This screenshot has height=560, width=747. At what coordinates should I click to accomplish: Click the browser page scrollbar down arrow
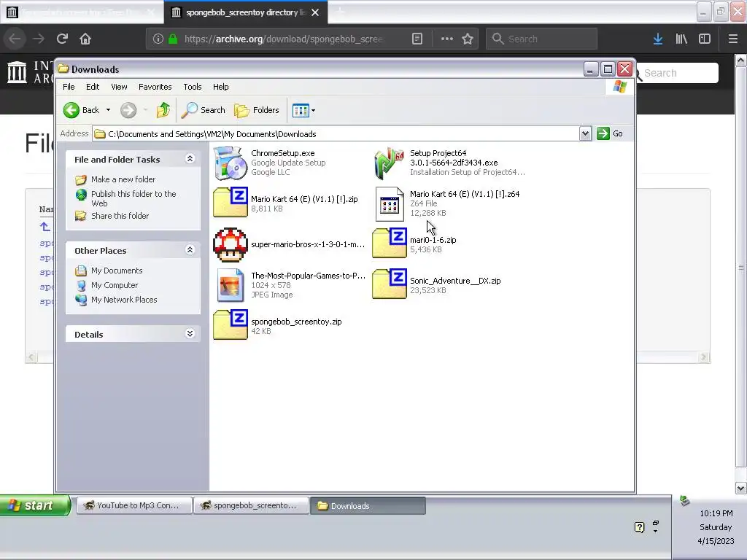(740, 488)
